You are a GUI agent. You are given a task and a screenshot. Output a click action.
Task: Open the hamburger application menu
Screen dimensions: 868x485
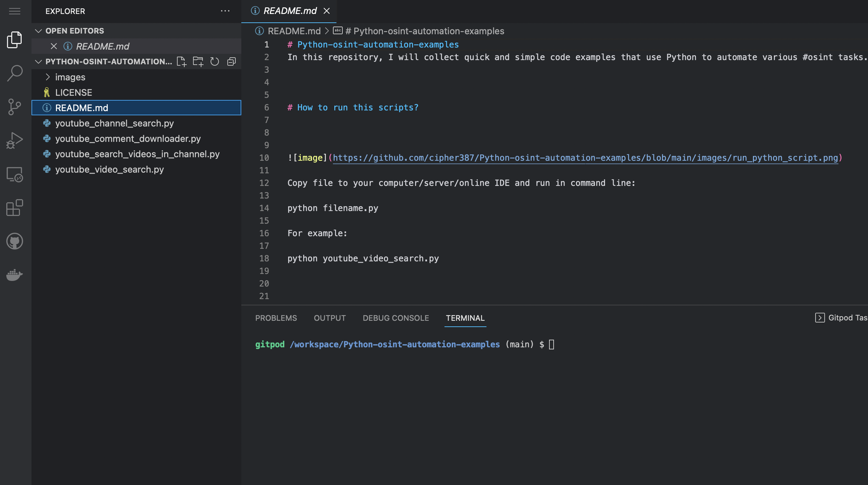pyautogui.click(x=14, y=11)
